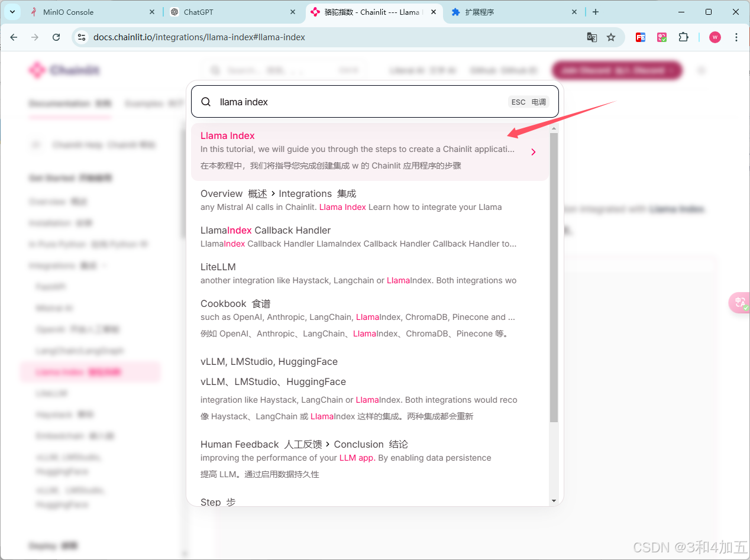Go forward to next page
This screenshot has height=560, width=750.
[x=35, y=37]
